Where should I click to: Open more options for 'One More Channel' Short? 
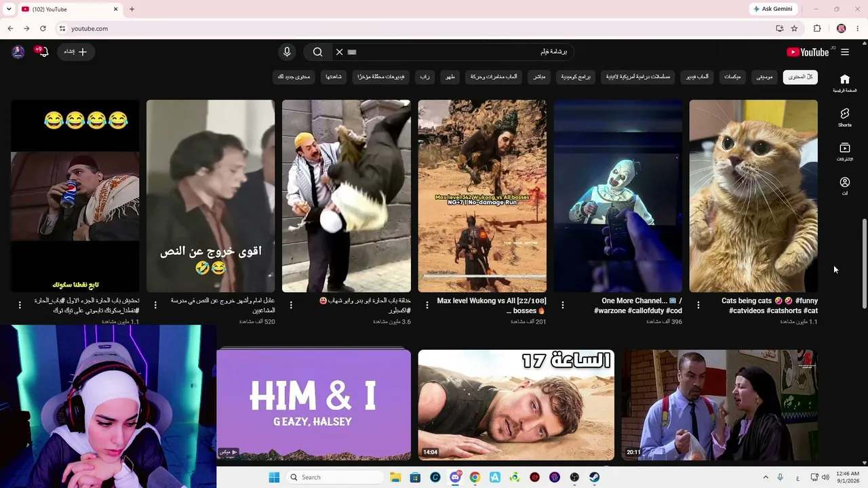(562, 306)
